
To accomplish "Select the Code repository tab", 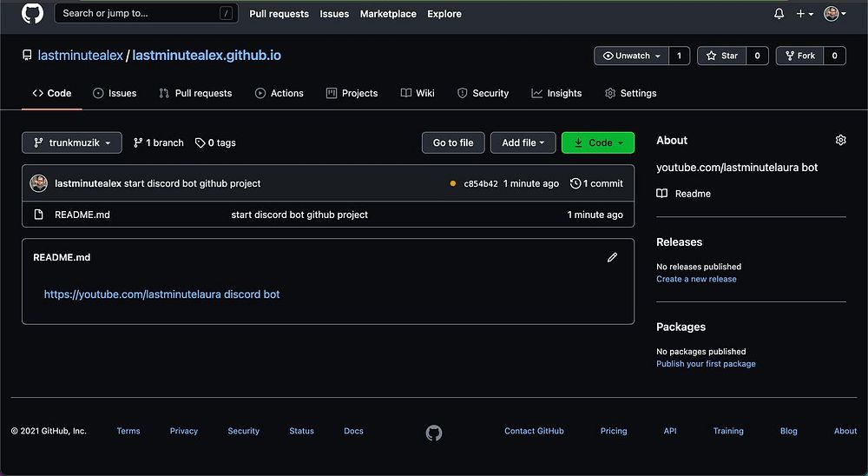I will tap(52, 93).
